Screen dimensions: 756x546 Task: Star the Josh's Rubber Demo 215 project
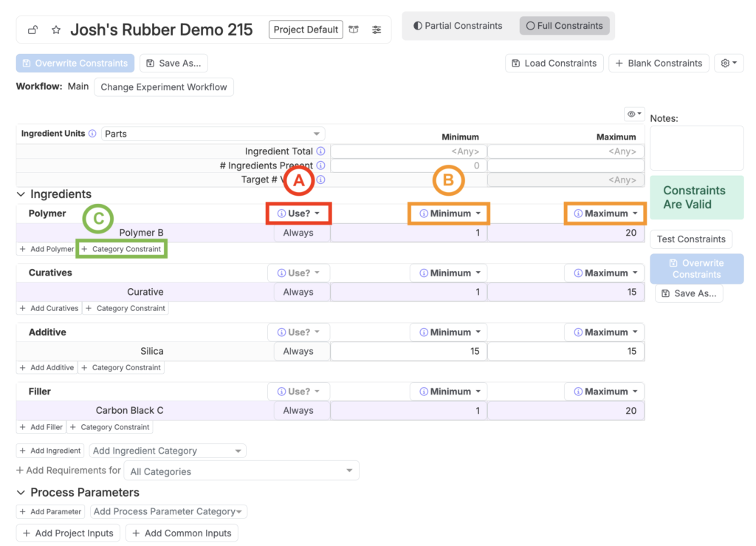click(x=56, y=30)
